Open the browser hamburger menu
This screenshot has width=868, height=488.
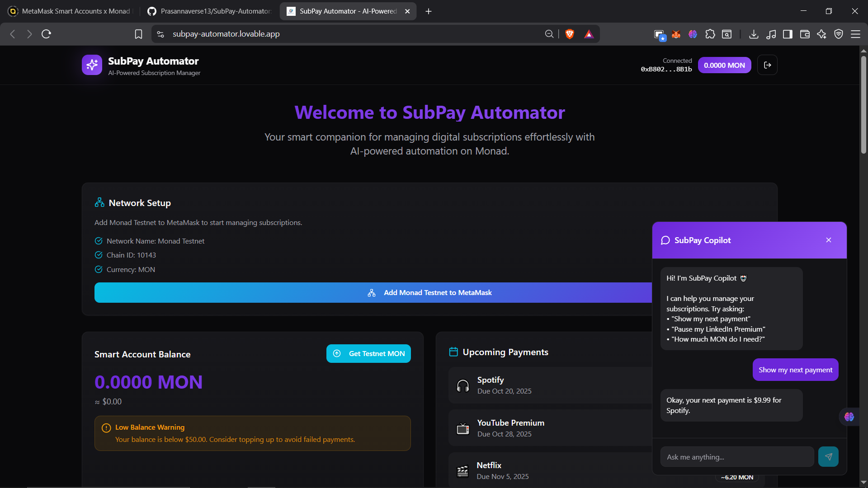click(855, 34)
